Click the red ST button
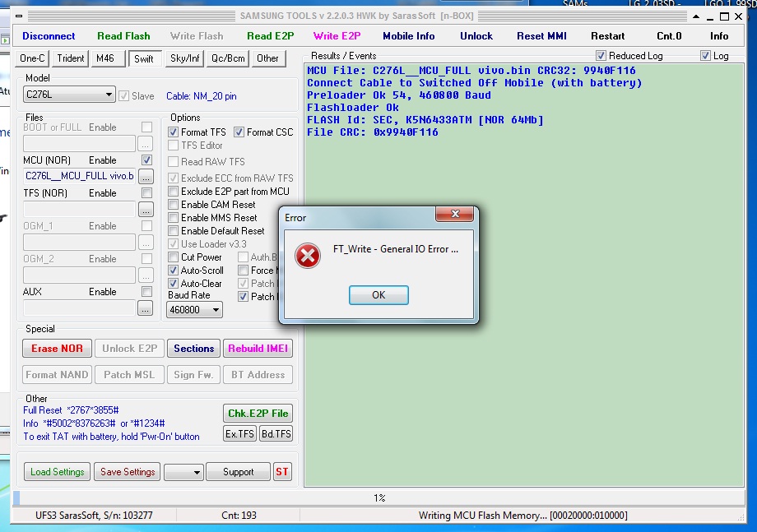The image size is (757, 532). [282, 472]
